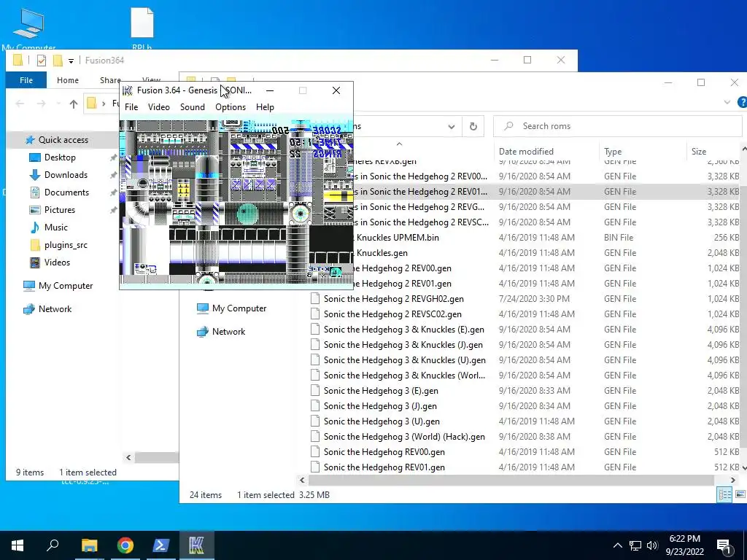Select Network in Fusion364 navigation pane
Image resolution: width=747 pixels, height=560 pixels.
(x=55, y=309)
